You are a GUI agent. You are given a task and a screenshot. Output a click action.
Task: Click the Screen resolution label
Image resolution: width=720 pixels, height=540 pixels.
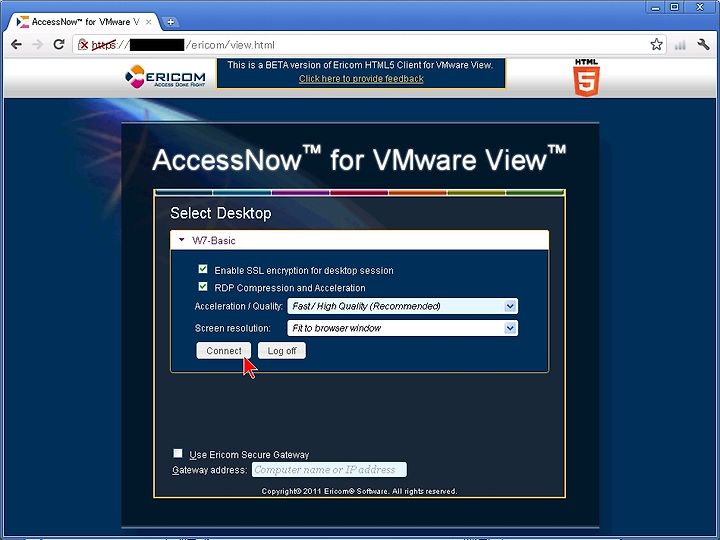tap(232, 328)
